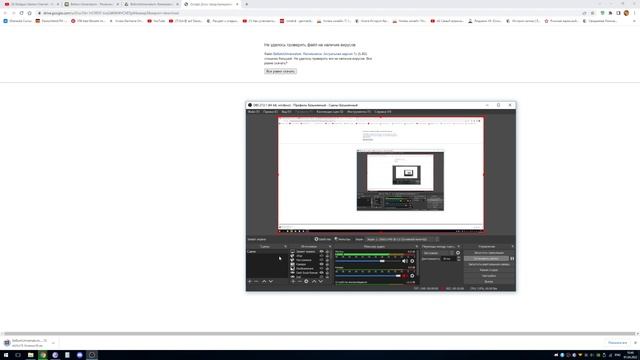Screen dimensions: 640x360
Task: Reload the page in the browser toolbar
Action: tap(21, 13)
